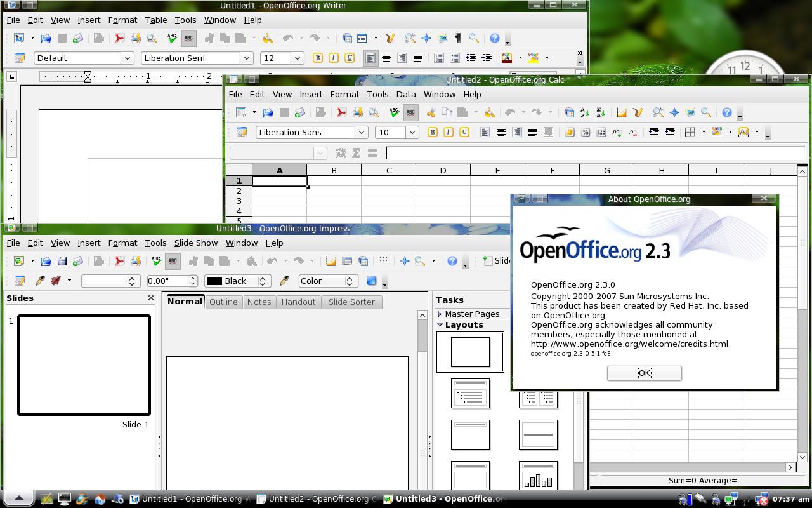Toggle Bold in Calc formatting bar

[433, 132]
